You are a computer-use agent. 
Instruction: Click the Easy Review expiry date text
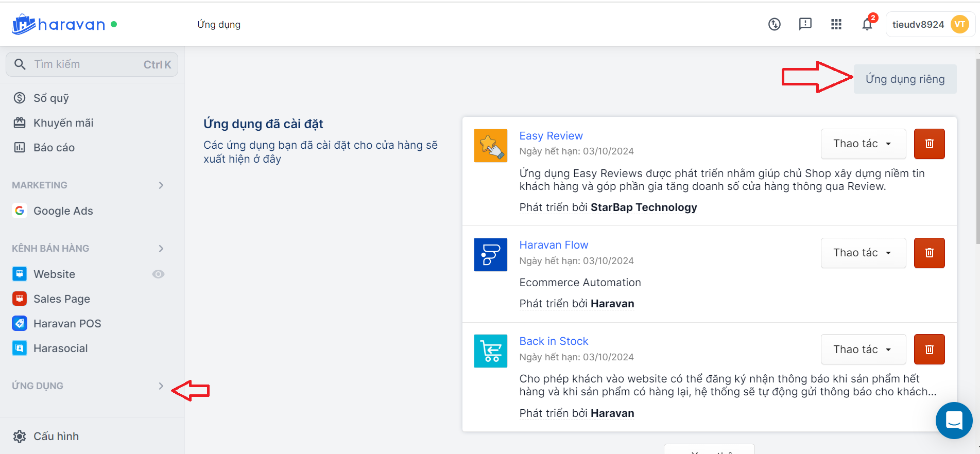pyautogui.click(x=577, y=151)
